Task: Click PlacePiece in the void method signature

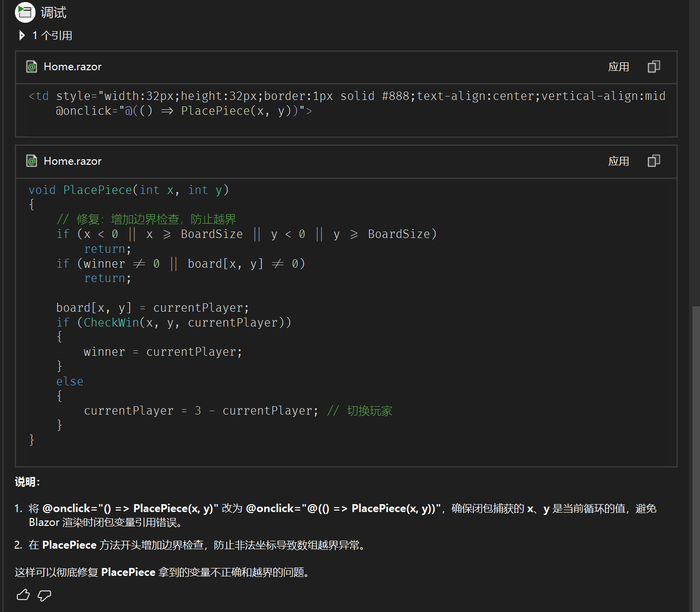Action: 98,190
